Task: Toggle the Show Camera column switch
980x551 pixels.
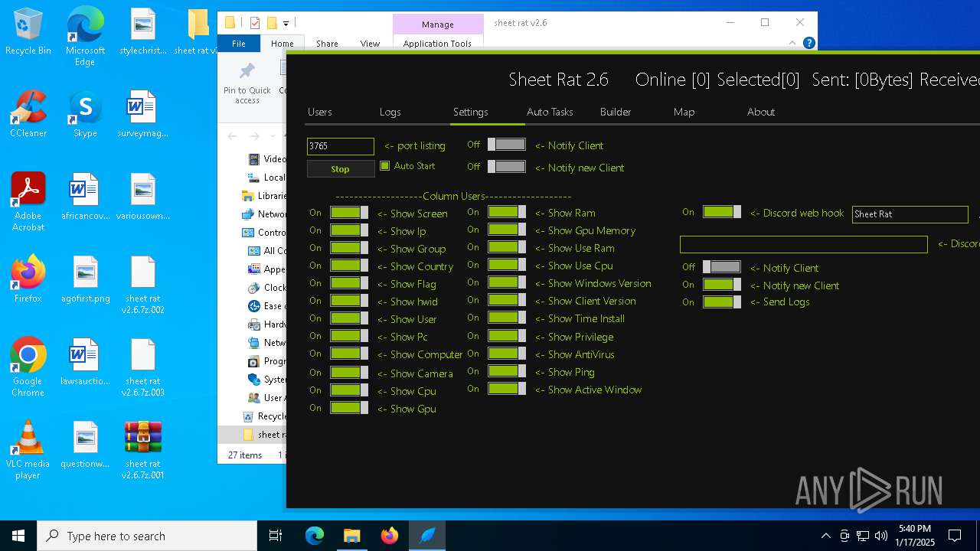Action: 349,373
